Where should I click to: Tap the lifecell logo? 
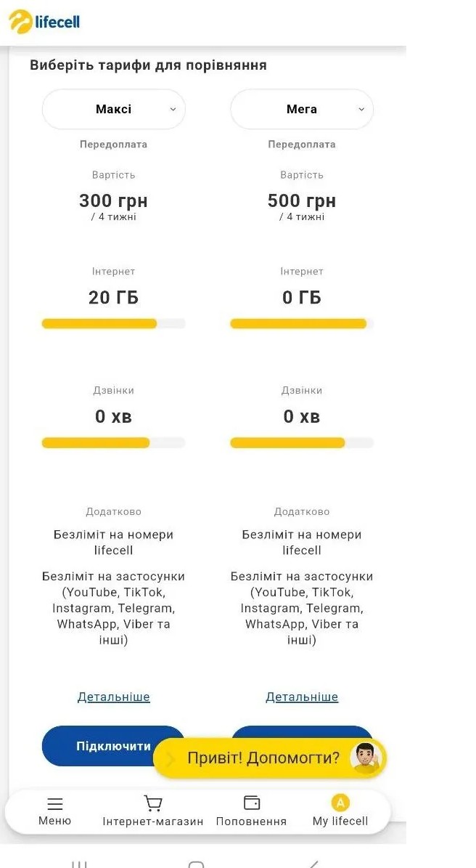(44, 22)
